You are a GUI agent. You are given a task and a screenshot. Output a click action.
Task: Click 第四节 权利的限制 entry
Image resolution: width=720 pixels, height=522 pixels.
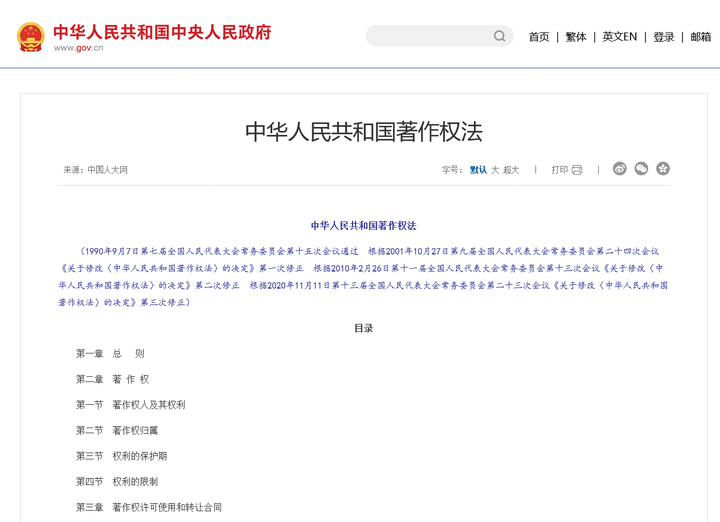pyautogui.click(x=117, y=482)
